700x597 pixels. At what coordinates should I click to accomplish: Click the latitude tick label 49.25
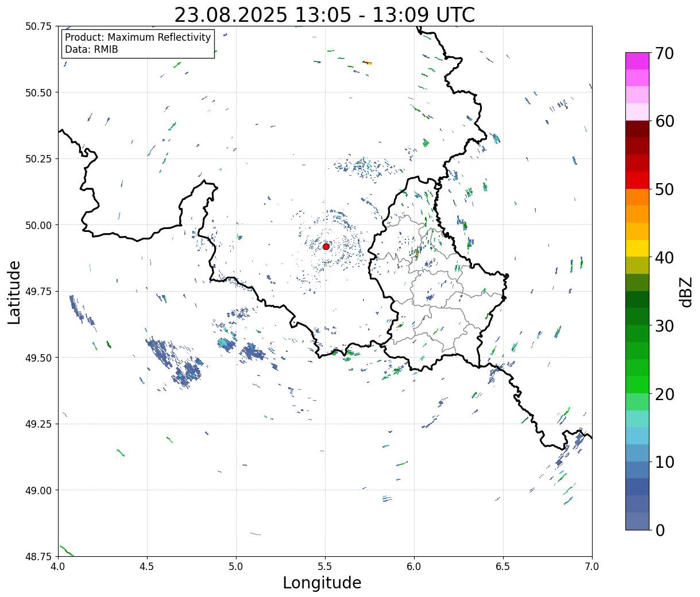pyautogui.click(x=38, y=424)
